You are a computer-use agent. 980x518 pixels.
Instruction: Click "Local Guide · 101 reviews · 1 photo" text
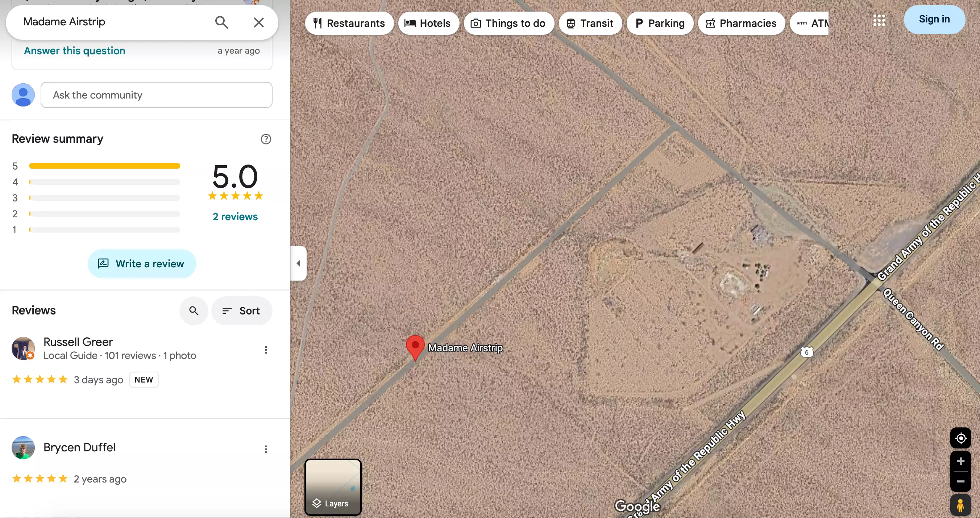(x=120, y=356)
